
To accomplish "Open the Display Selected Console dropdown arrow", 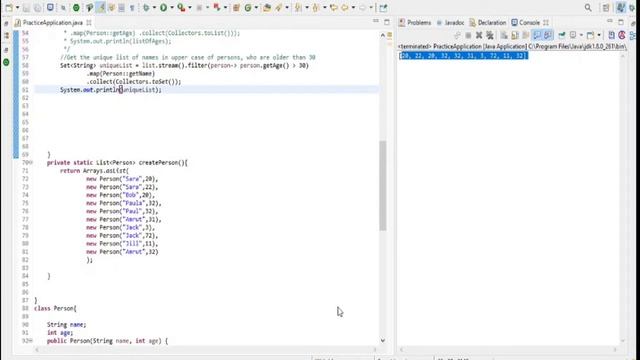I will (x=581, y=36).
